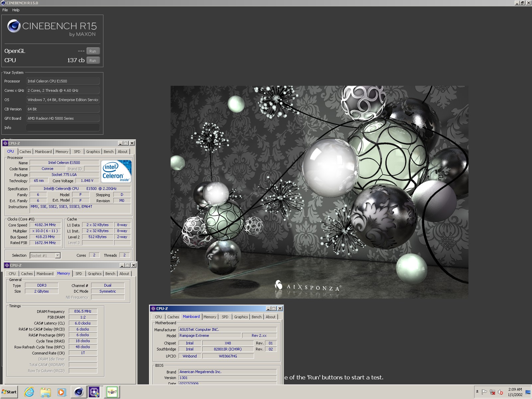Run the CPU benchmark
The image size is (532, 399).
(x=93, y=60)
